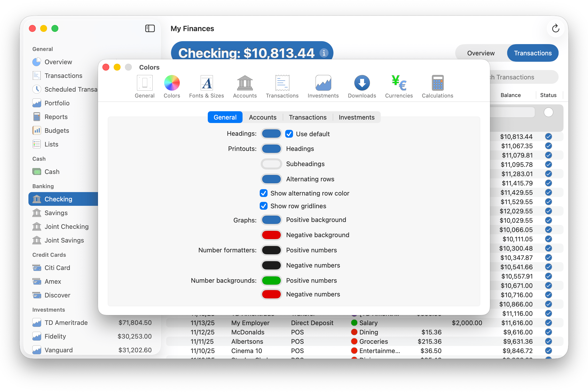The height and width of the screenshot is (392, 588).
Task: Uncheck Use default for Headings
Action: 289,134
